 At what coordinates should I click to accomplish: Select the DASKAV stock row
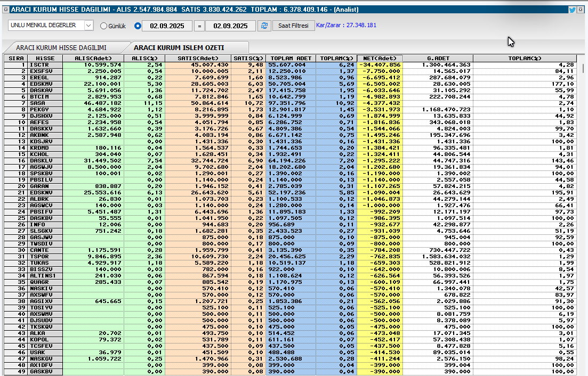tap(290, 90)
